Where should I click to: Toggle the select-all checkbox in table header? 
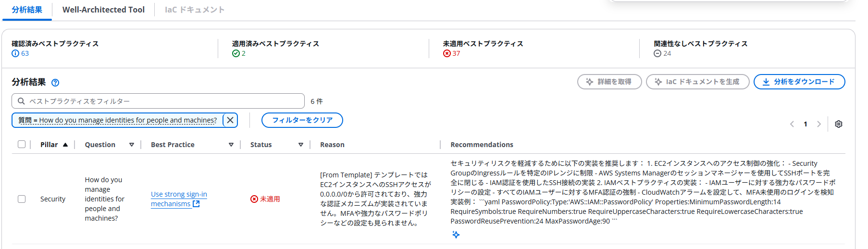tap(22, 144)
